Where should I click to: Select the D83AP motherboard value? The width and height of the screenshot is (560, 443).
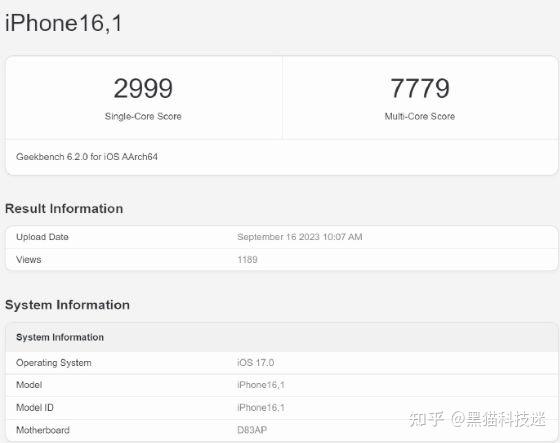click(x=252, y=430)
